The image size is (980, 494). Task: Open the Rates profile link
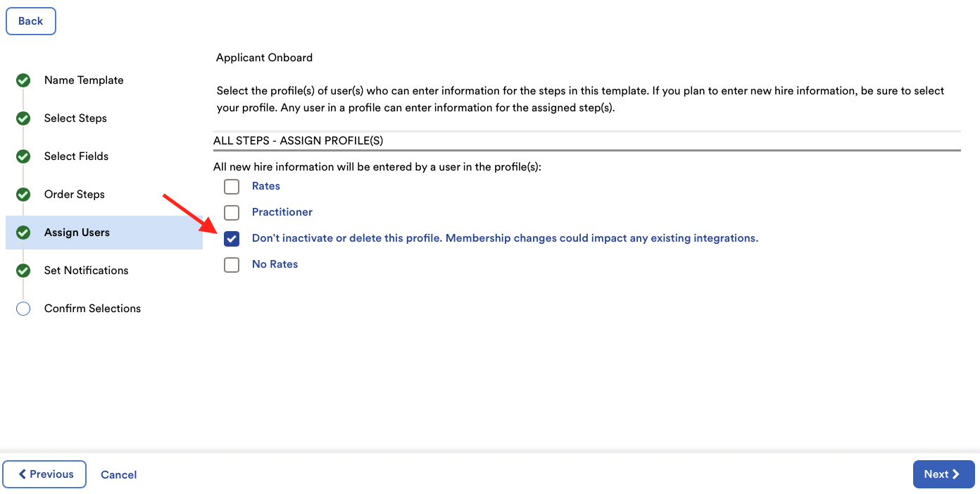pyautogui.click(x=266, y=186)
